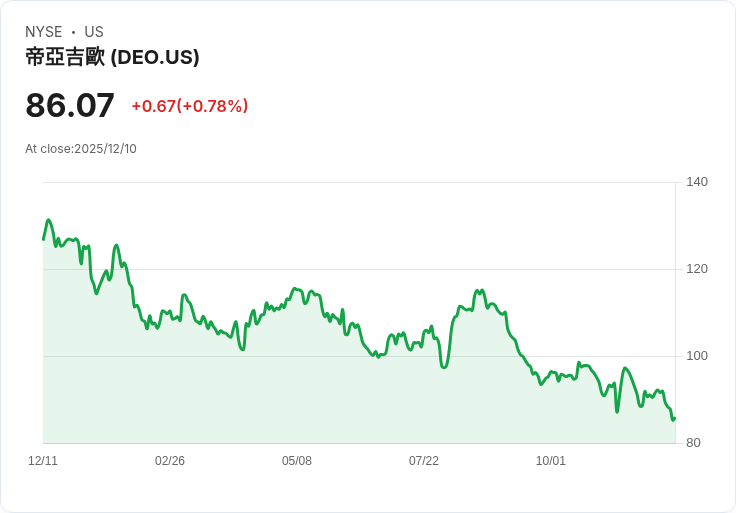The image size is (736, 513).
Task: Select the NYSE exchange label
Action: tap(44, 32)
